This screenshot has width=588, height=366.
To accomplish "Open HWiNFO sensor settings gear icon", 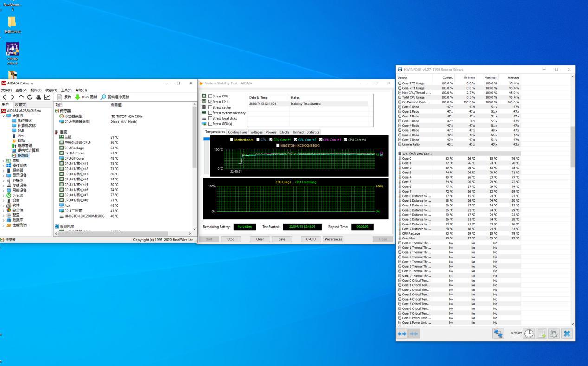I will [x=554, y=334].
